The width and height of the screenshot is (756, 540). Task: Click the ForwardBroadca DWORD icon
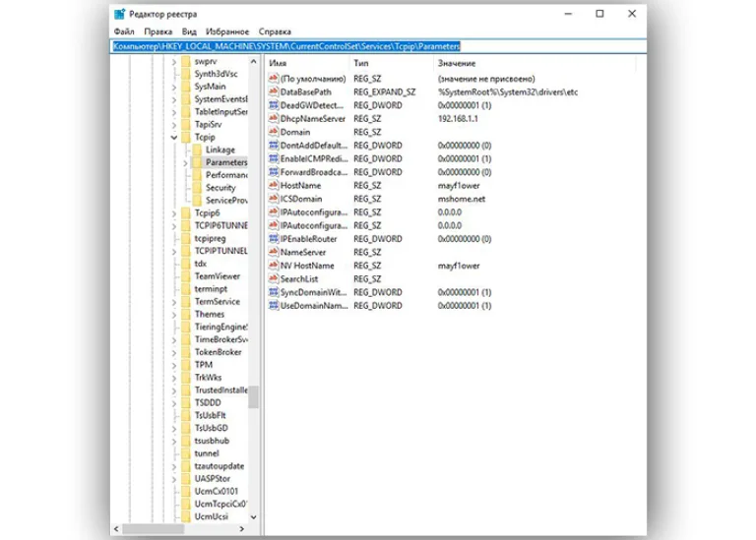click(x=274, y=172)
